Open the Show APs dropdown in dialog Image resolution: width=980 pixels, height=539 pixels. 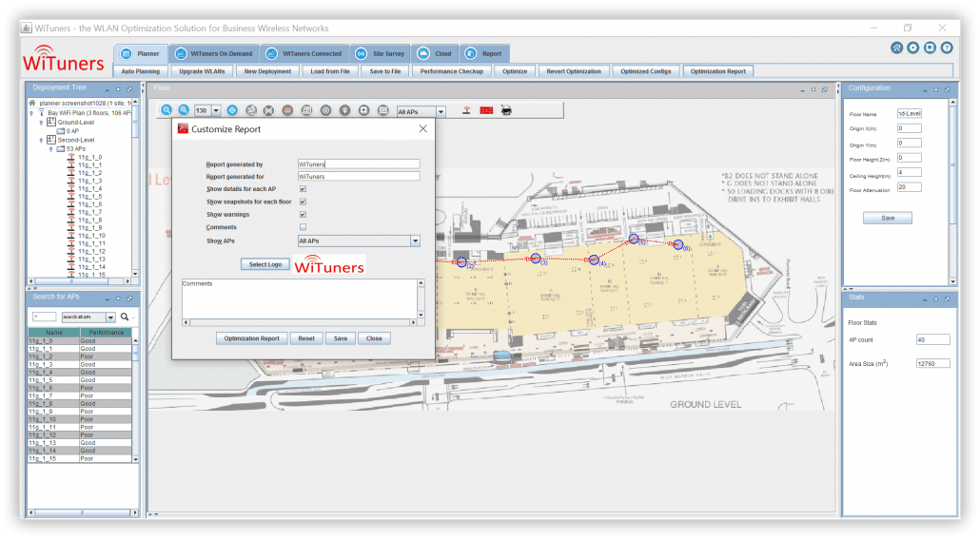click(x=415, y=241)
